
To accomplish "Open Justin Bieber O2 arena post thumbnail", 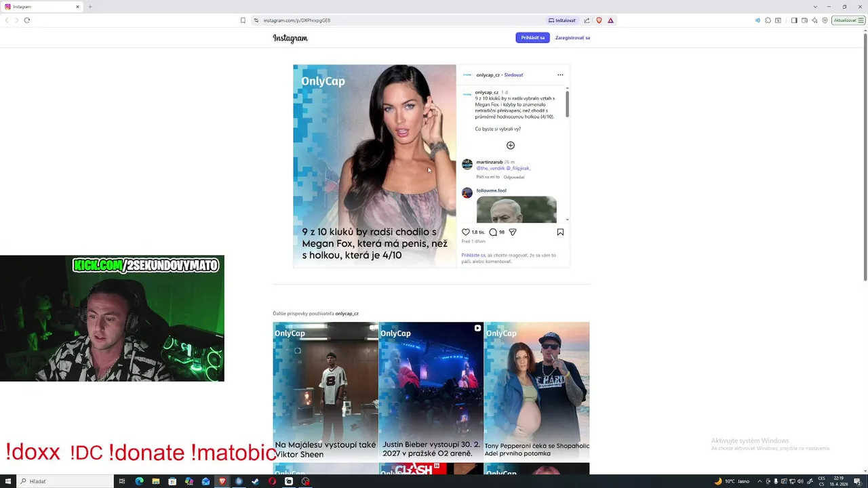I will pos(431,391).
